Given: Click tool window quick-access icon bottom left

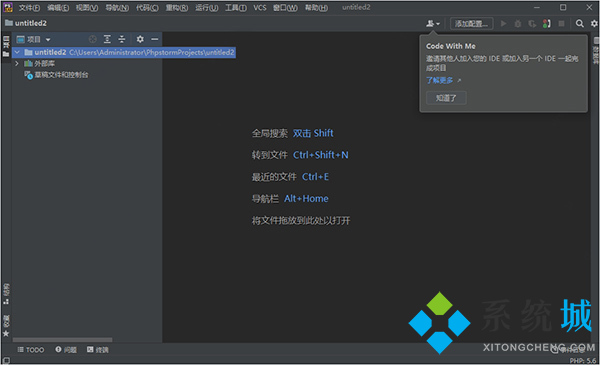Looking at the screenshot, I should coord(6,360).
